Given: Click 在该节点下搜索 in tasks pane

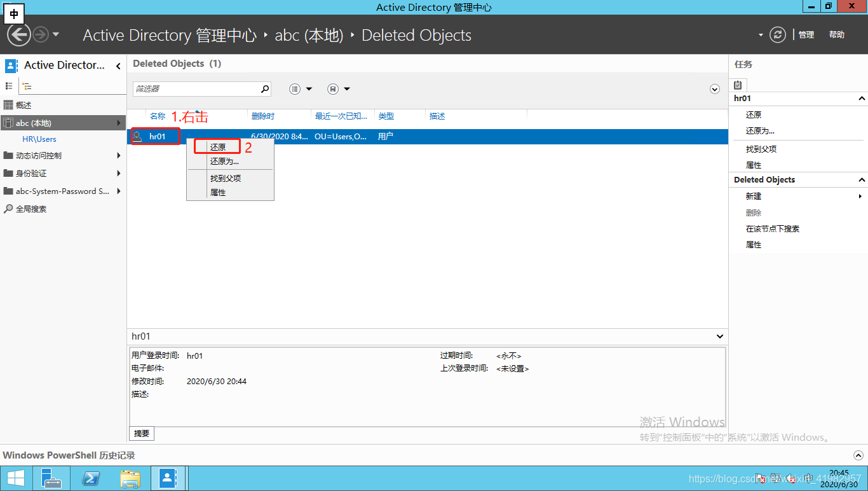Looking at the screenshot, I should (773, 229).
